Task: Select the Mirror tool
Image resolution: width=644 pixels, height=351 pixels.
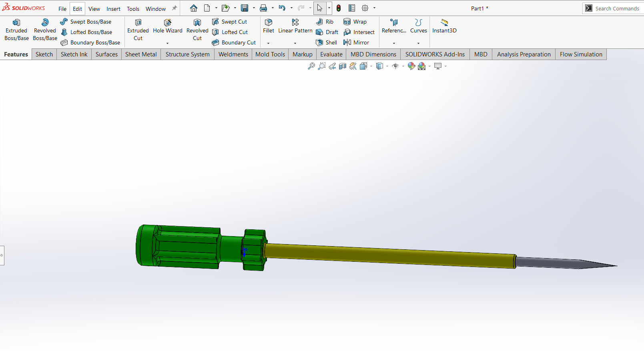Action: 356,42
